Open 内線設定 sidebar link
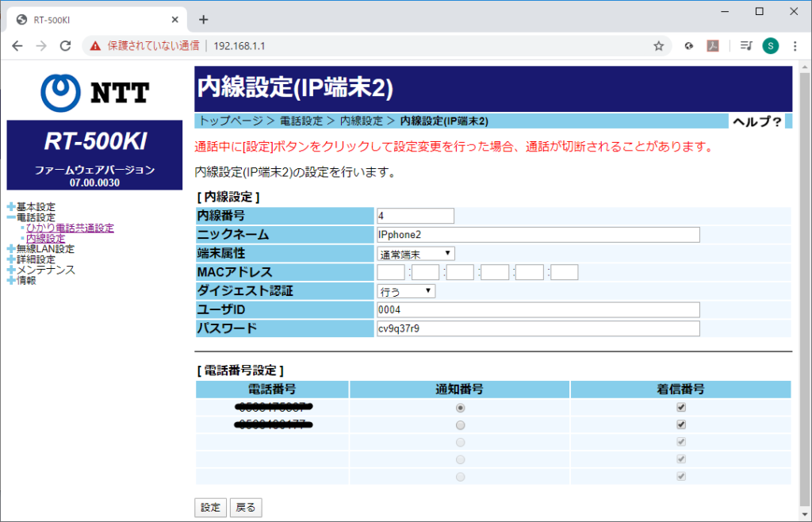Screen dimensions: 812x522 (45, 238)
